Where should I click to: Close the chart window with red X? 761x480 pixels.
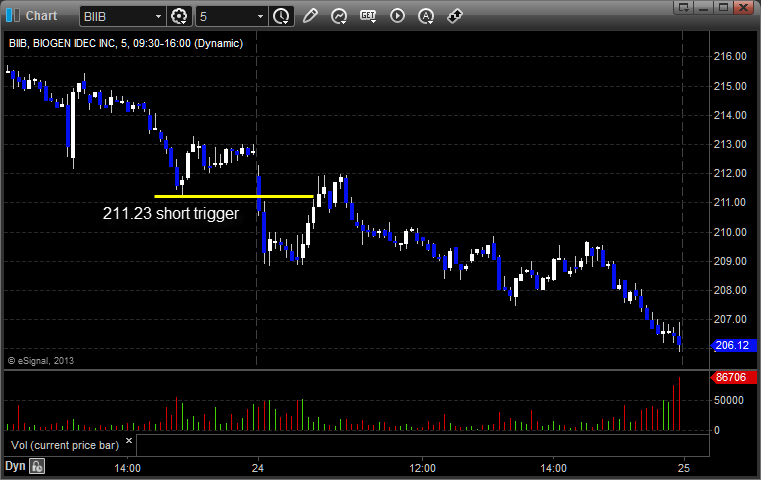(743, 7)
